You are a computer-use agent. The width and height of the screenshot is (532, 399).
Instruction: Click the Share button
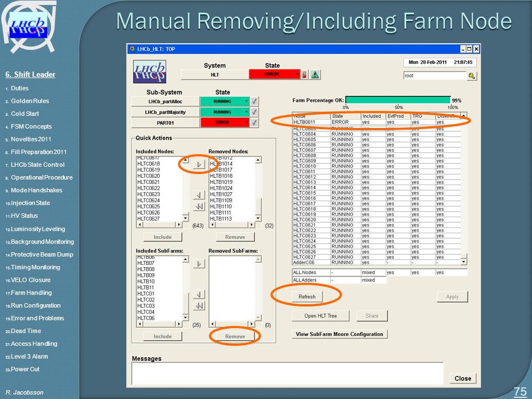point(372,315)
